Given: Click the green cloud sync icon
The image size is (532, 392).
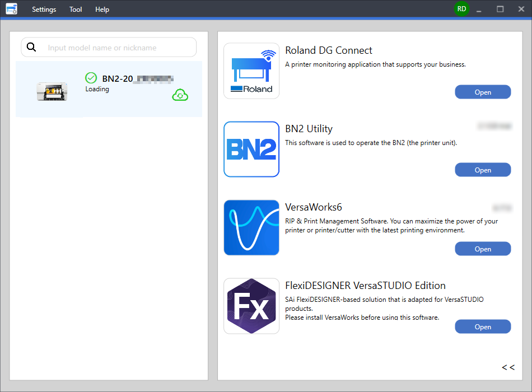Looking at the screenshot, I should 180,95.
